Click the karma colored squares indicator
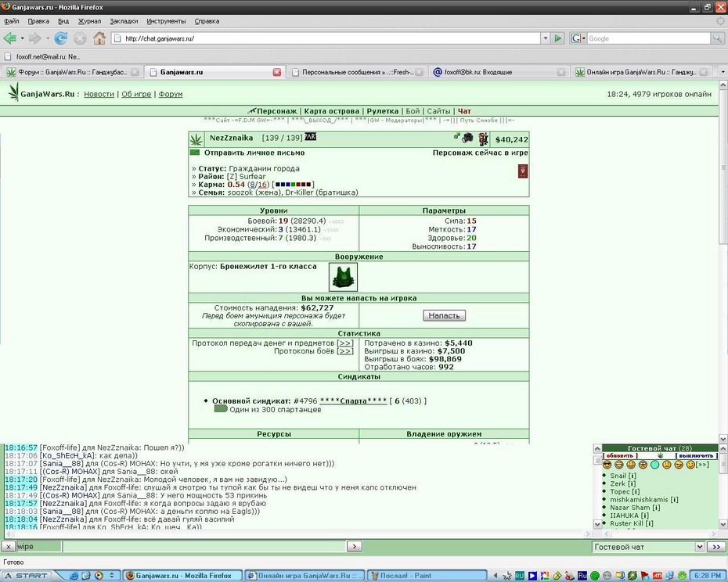This screenshot has height=582, width=728. (294, 185)
